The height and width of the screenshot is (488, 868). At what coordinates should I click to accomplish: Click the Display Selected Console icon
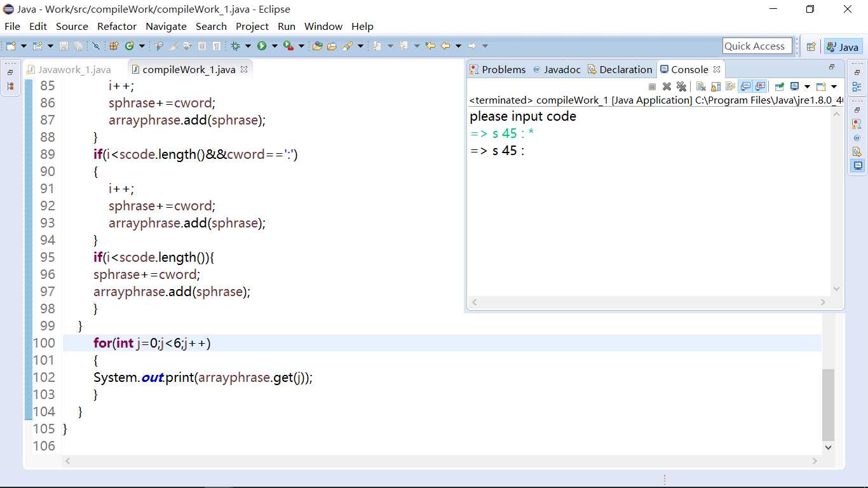794,86
